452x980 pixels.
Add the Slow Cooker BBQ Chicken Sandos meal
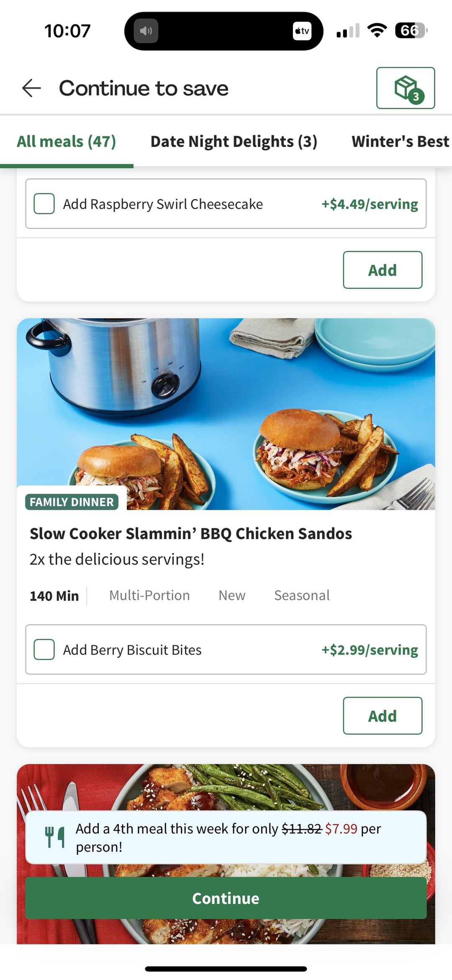382,716
